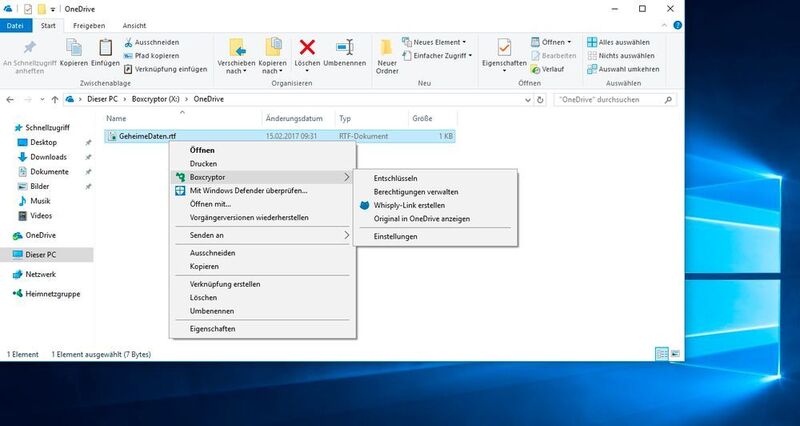Click the Eigenschaften ribbon icon

(x=504, y=48)
